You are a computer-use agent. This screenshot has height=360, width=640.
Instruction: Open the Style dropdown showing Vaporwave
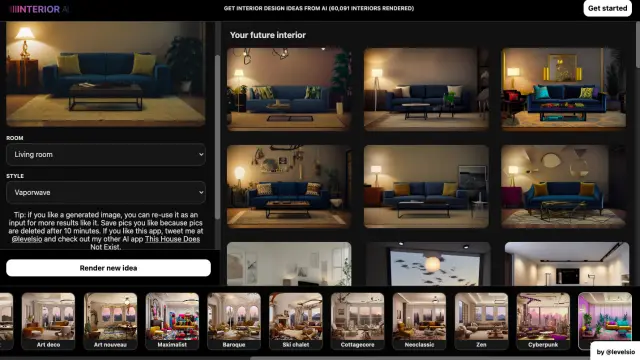106,192
